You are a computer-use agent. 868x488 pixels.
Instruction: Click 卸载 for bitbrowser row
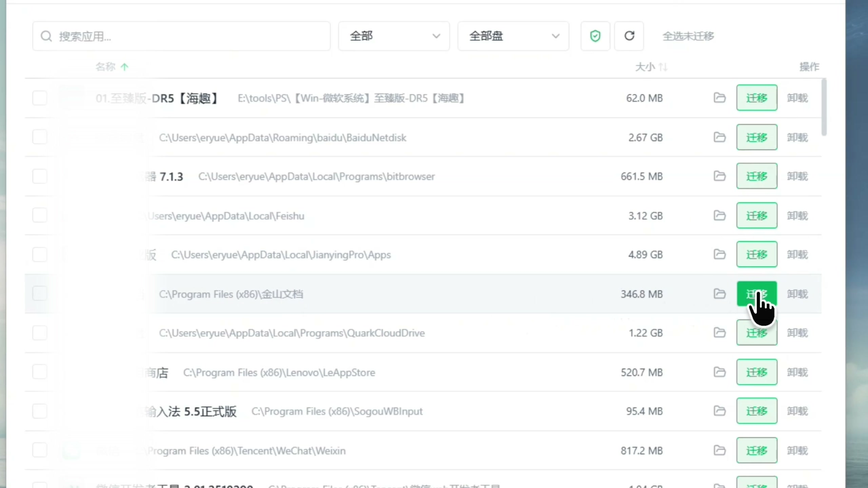pyautogui.click(x=797, y=176)
